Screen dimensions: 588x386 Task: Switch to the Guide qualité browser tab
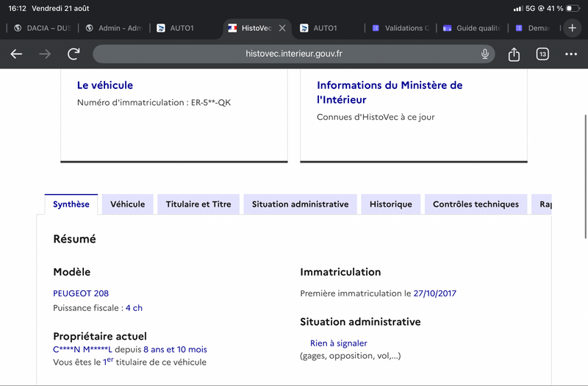point(472,28)
